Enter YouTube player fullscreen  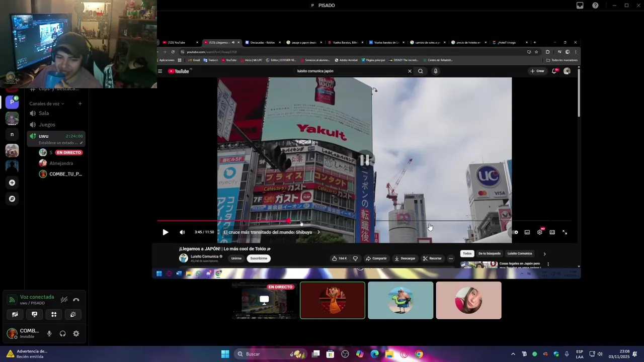tap(565, 232)
